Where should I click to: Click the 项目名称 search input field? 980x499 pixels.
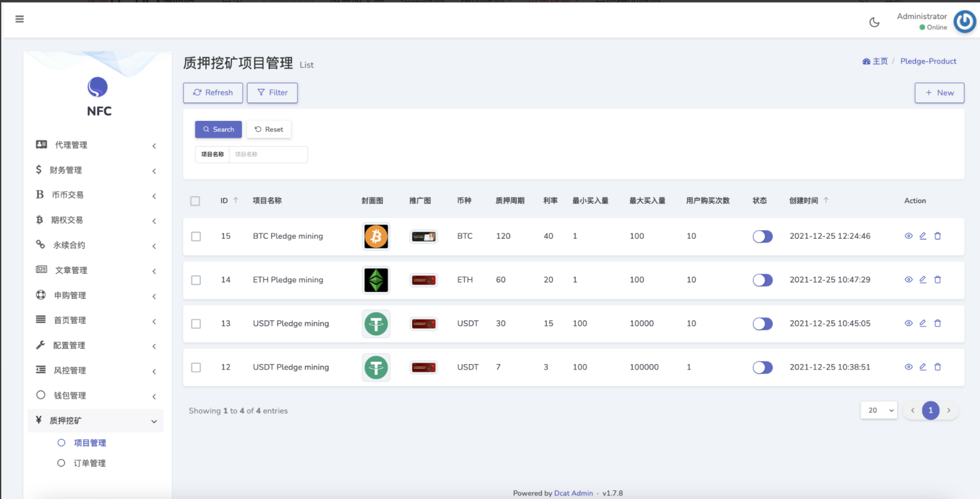point(268,155)
